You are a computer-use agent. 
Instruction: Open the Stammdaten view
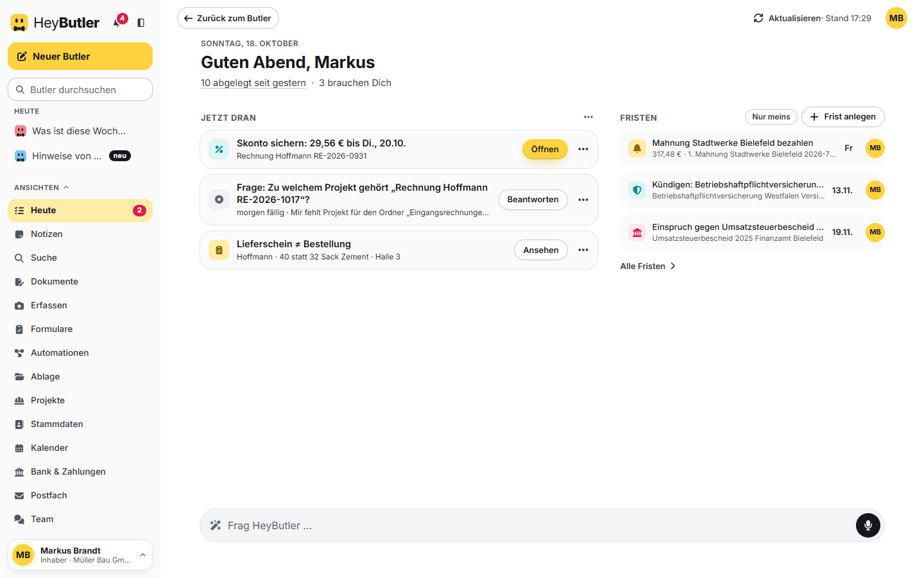[80, 425]
